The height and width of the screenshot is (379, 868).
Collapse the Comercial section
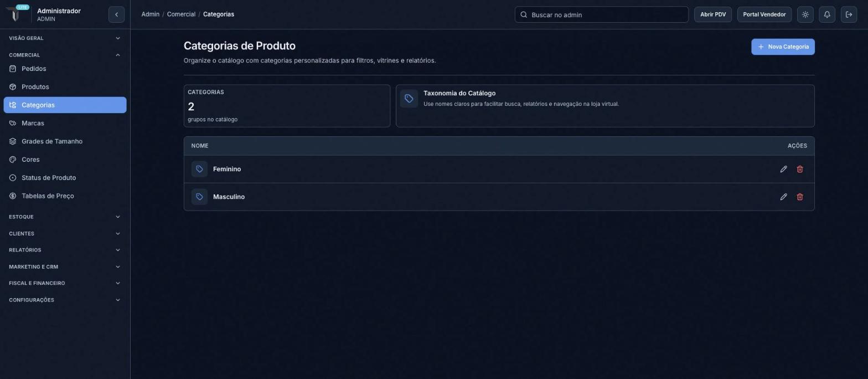point(65,55)
